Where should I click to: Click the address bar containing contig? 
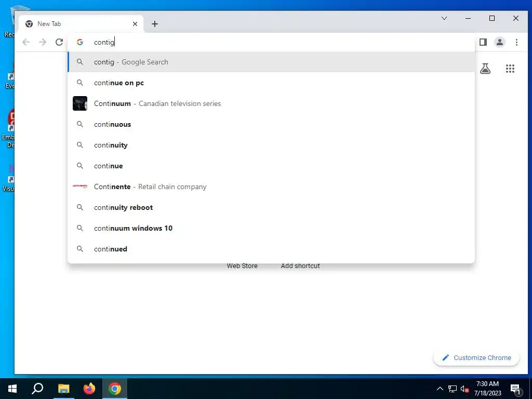(271, 42)
